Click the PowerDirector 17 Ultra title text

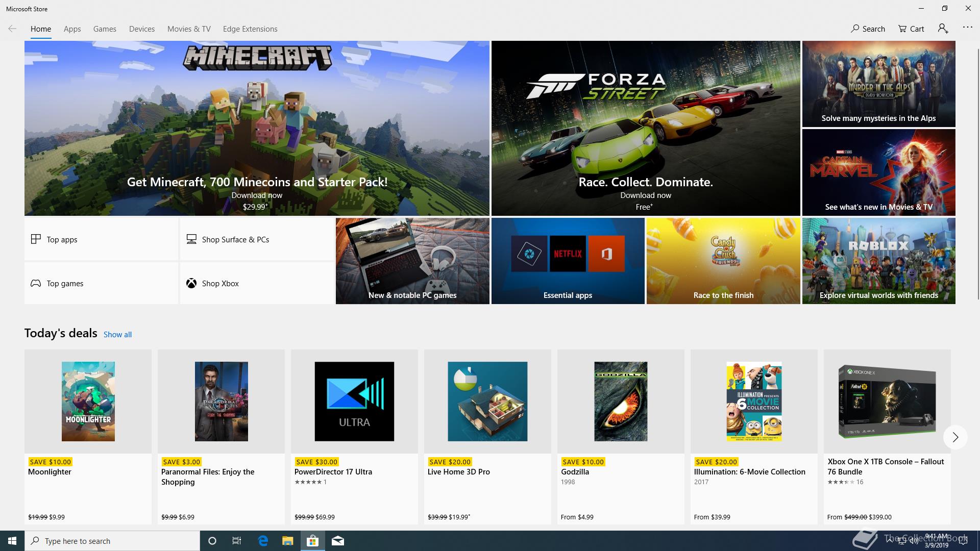333,472
